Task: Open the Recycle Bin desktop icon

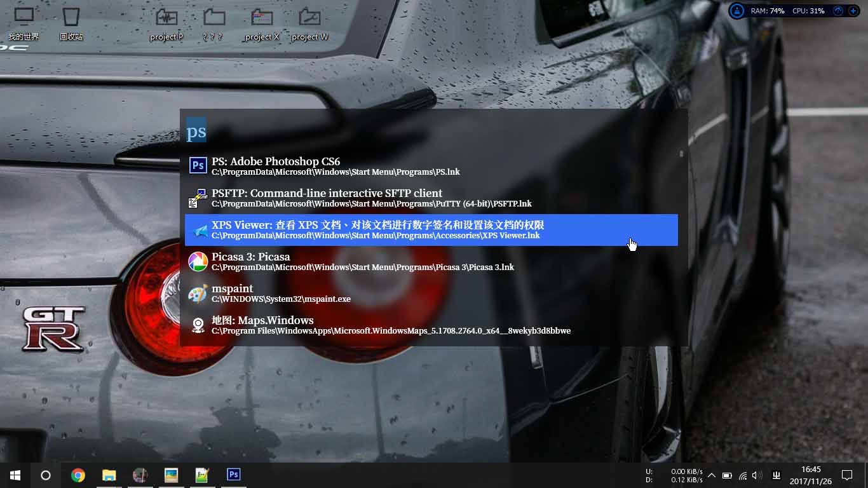Action: [71, 24]
